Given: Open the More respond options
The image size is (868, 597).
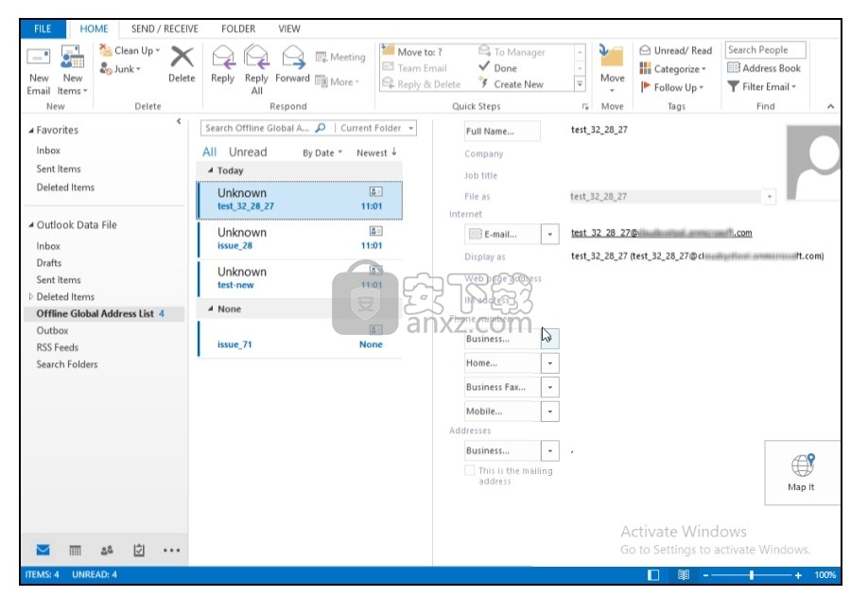Looking at the screenshot, I should [338, 81].
